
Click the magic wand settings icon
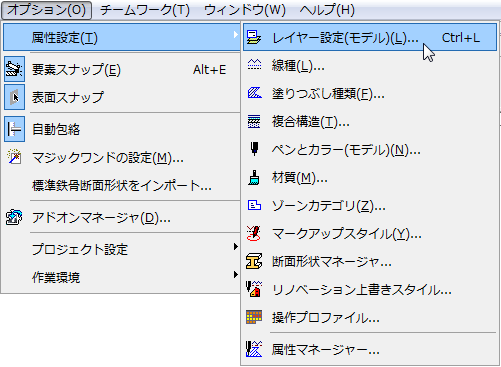(x=14, y=157)
